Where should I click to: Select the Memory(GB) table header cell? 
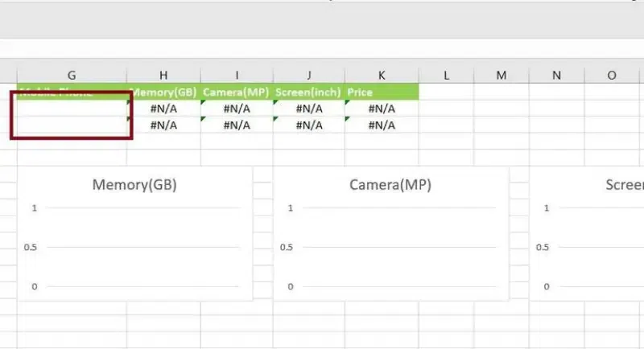coord(164,92)
